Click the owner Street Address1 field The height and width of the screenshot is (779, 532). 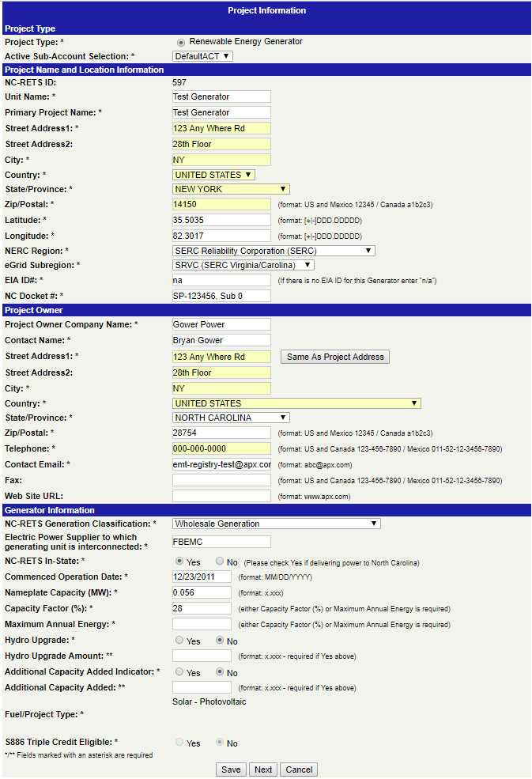pyautogui.click(x=221, y=357)
